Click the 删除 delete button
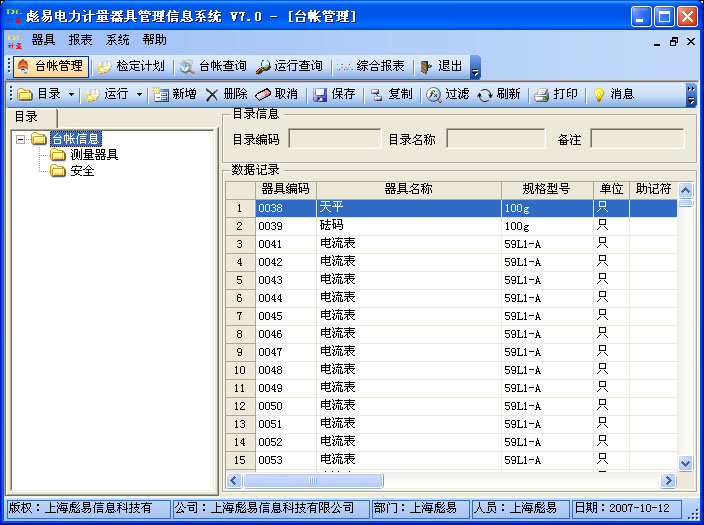Screen dimensions: 704x525 click(x=227, y=94)
